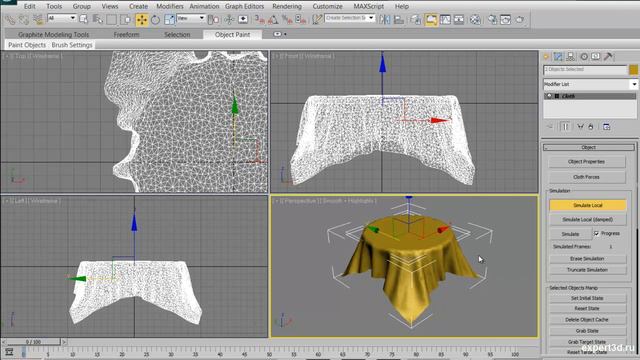640x360 pixels.
Task: Open the Curve Editor
Action: [x=445, y=19]
